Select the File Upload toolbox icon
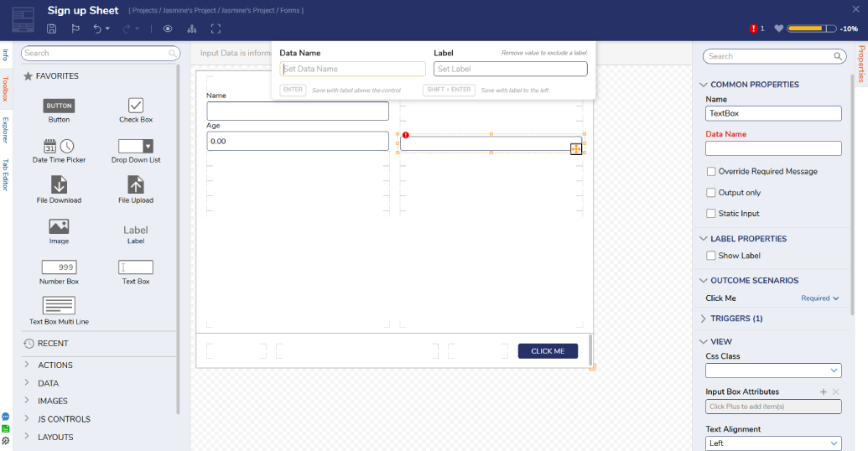 pos(136,184)
